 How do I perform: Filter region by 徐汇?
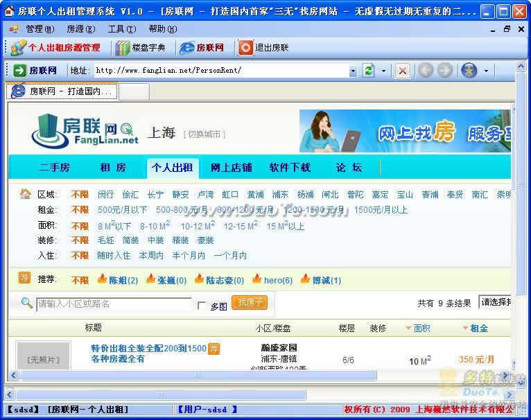(x=130, y=195)
